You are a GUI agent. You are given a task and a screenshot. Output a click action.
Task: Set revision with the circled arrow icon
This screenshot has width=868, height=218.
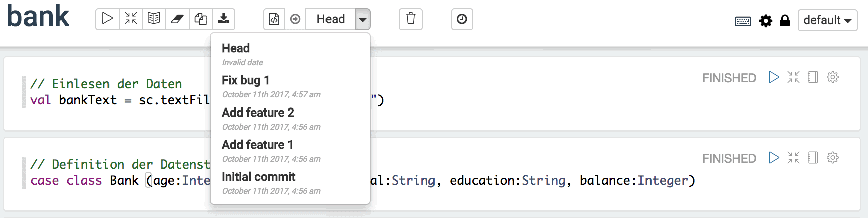295,19
